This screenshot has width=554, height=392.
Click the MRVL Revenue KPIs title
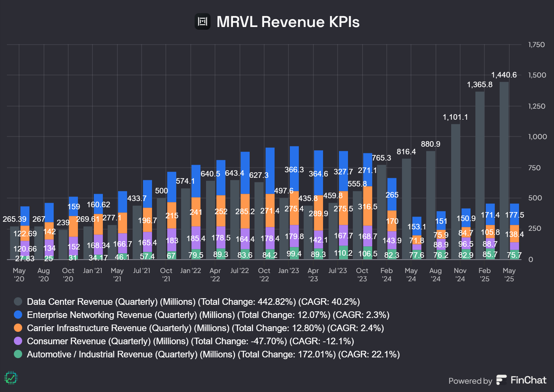[288, 22]
